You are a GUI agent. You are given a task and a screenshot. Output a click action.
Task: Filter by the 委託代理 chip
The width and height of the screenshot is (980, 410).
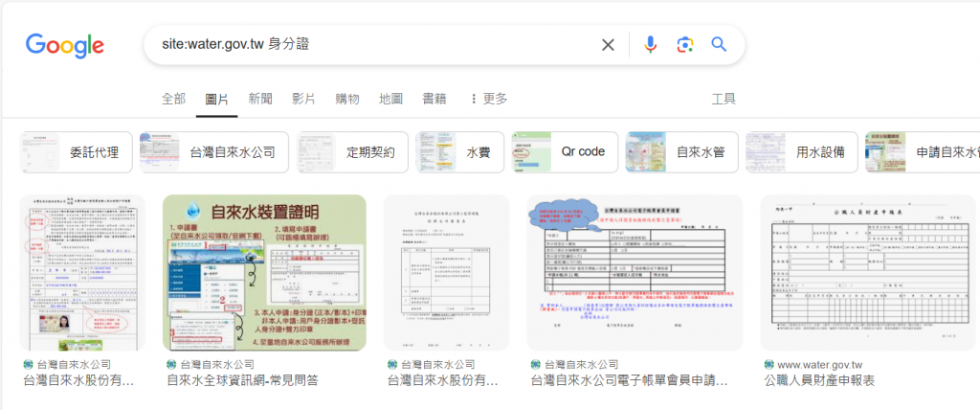point(76,152)
